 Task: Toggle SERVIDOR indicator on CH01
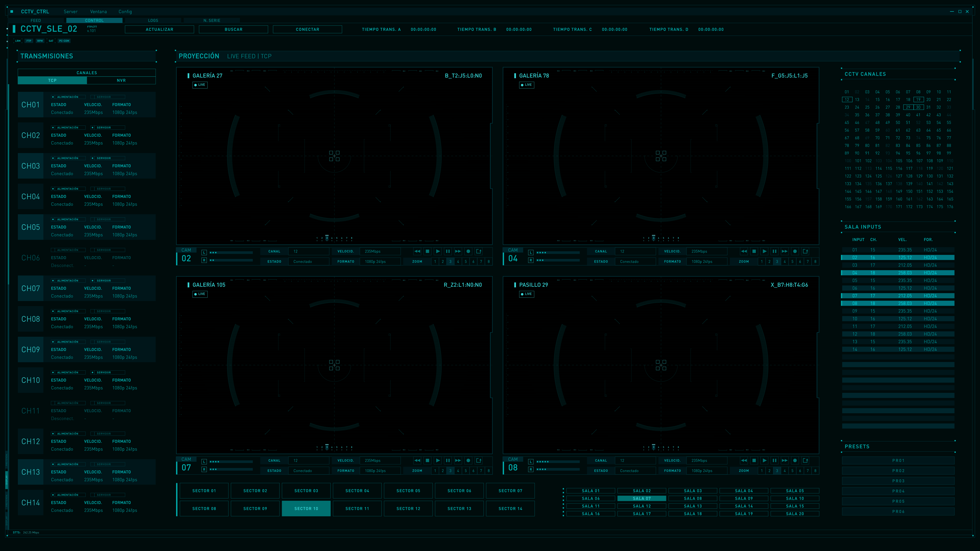tap(108, 97)
